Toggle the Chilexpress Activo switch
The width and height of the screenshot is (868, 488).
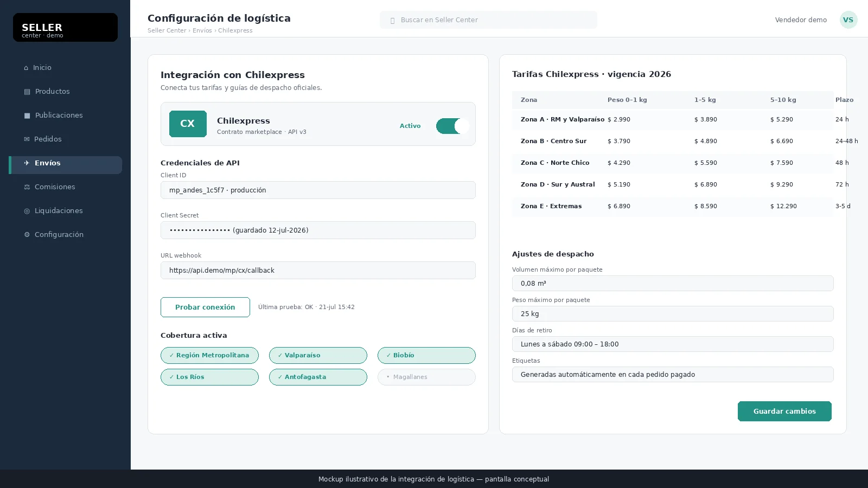point(452,126)
